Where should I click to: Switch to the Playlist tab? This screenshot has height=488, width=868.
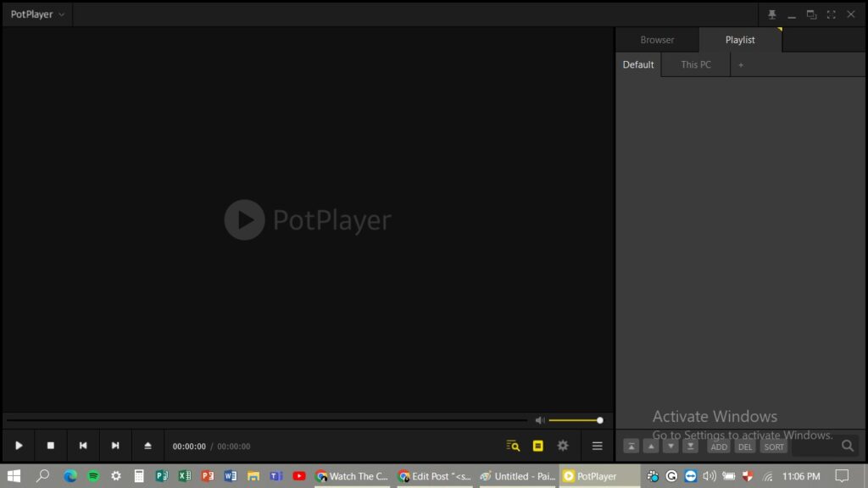[740, 40]
